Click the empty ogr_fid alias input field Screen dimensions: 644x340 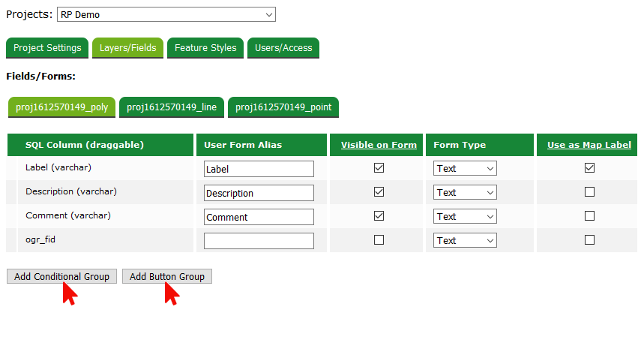(259, 241)
